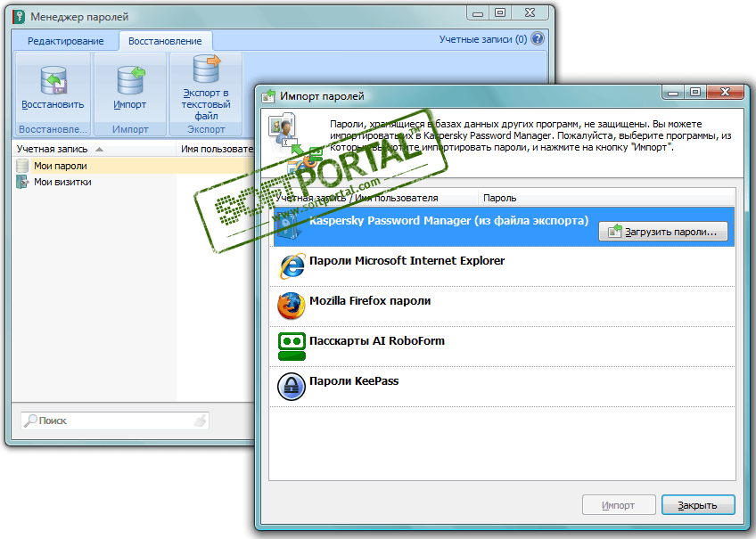Click the Импорт database icon in ribbon
756x539 pixels.
coord(131,80)
